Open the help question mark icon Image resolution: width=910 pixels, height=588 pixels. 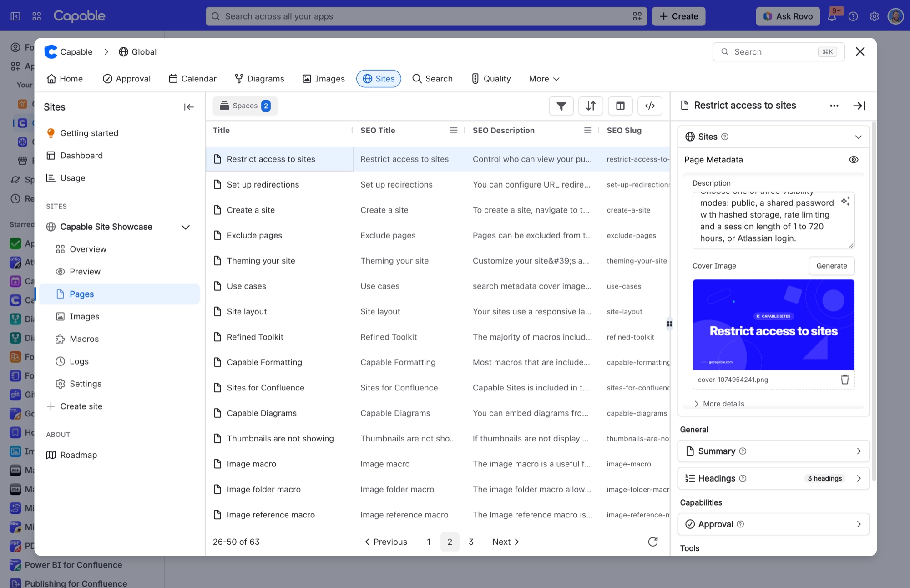pos(853,16)
